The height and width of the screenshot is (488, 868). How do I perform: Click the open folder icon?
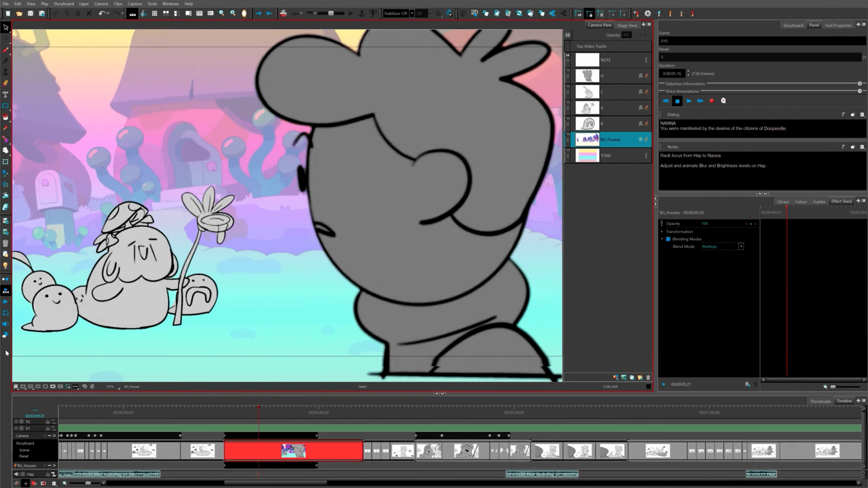[x=19, y=14]
